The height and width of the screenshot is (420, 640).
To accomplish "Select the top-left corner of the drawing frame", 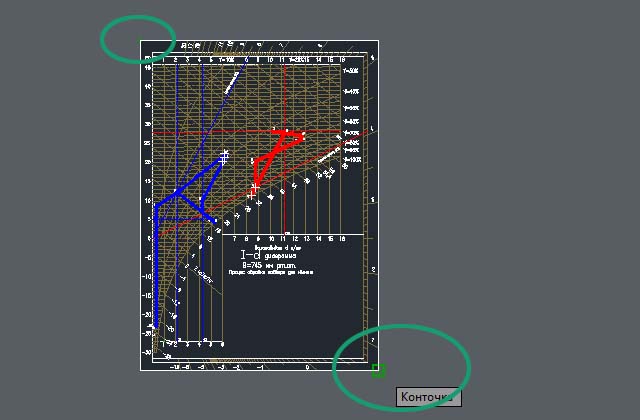I will pyautogui.click(x=141, y=41).
